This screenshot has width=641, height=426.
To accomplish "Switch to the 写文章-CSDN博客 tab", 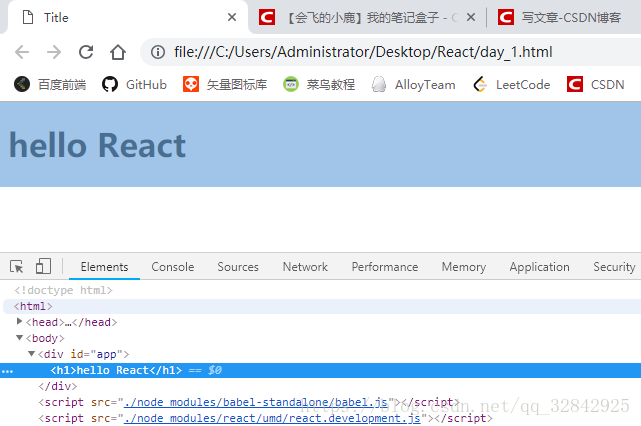I will click(x=564, y=18).
